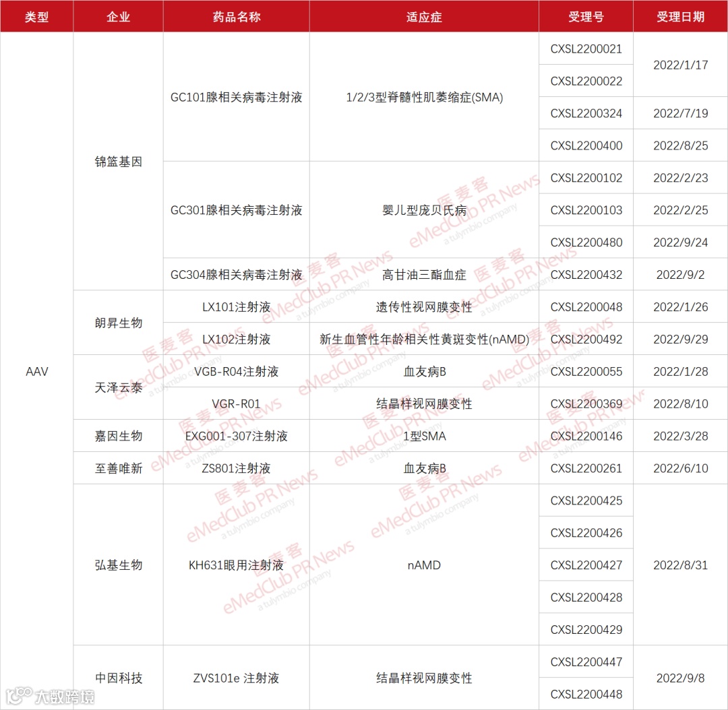Select 新生血管性年龄相关性黄斑变性(nAMD) cell

424,339
